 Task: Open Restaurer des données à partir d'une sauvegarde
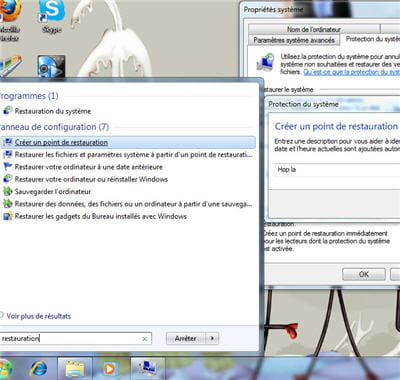tap(133, 204)
